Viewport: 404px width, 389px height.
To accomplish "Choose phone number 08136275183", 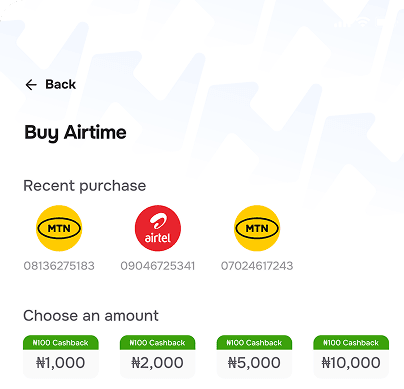I will pyautogui.click(x=59, y=266).
